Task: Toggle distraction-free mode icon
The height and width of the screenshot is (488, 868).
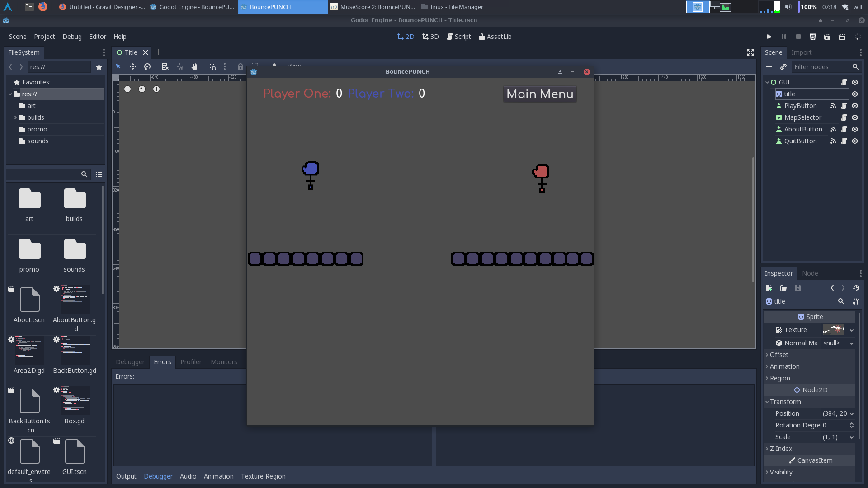Action: (750, 52)
